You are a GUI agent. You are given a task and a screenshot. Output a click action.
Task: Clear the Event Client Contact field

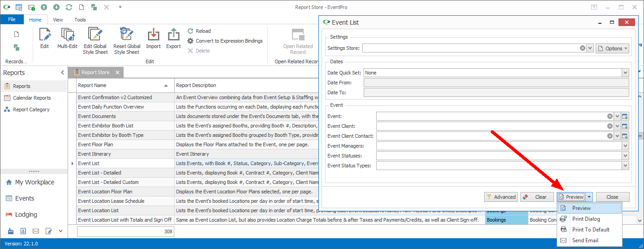coord(610,136)
